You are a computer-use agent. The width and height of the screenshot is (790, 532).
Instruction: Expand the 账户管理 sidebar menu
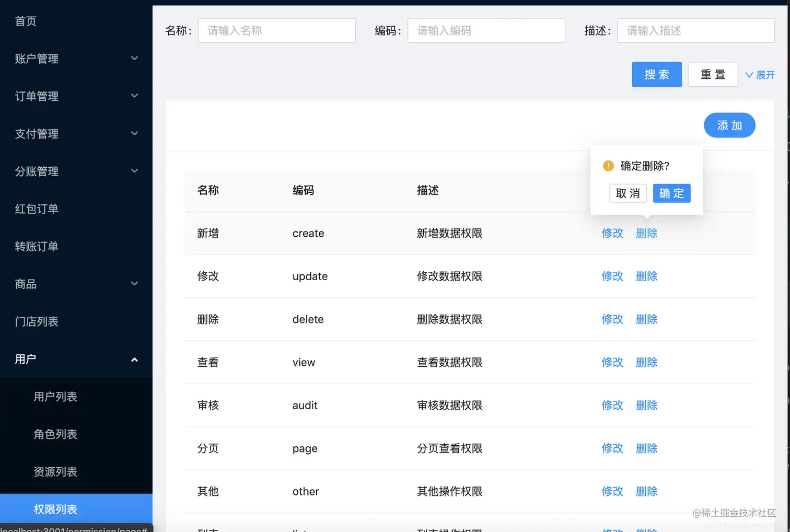point(76,59)
